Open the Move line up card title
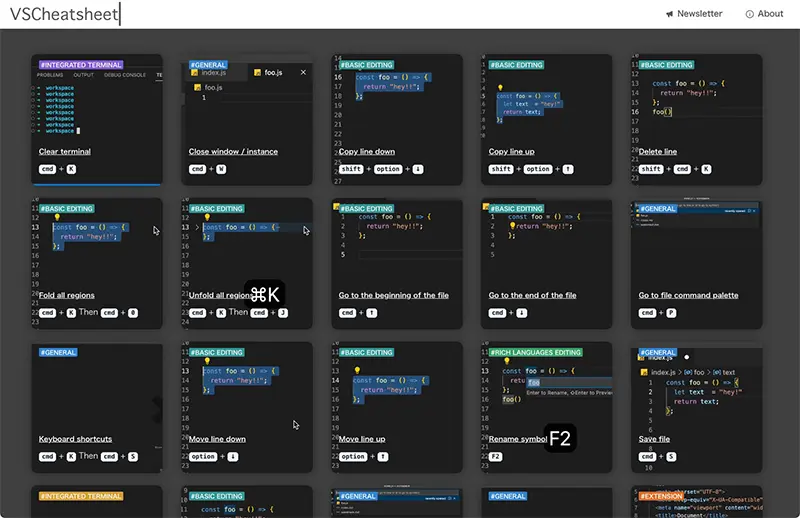800x518 pixels. [362, 439]
